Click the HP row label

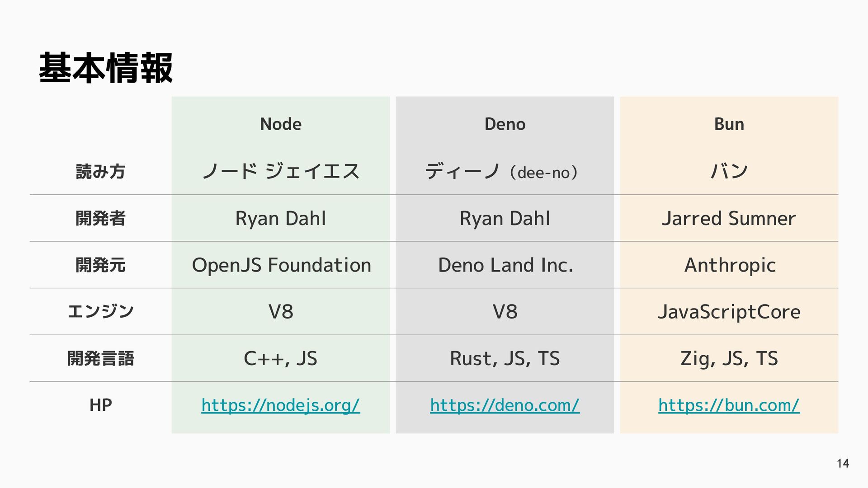click(x=100, y=405)
